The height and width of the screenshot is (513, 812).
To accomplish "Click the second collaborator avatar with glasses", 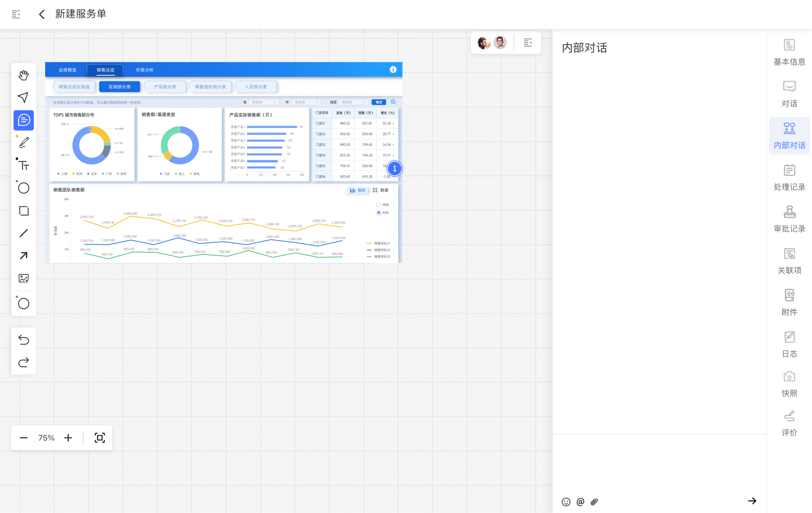I will [x=500, y=43].
